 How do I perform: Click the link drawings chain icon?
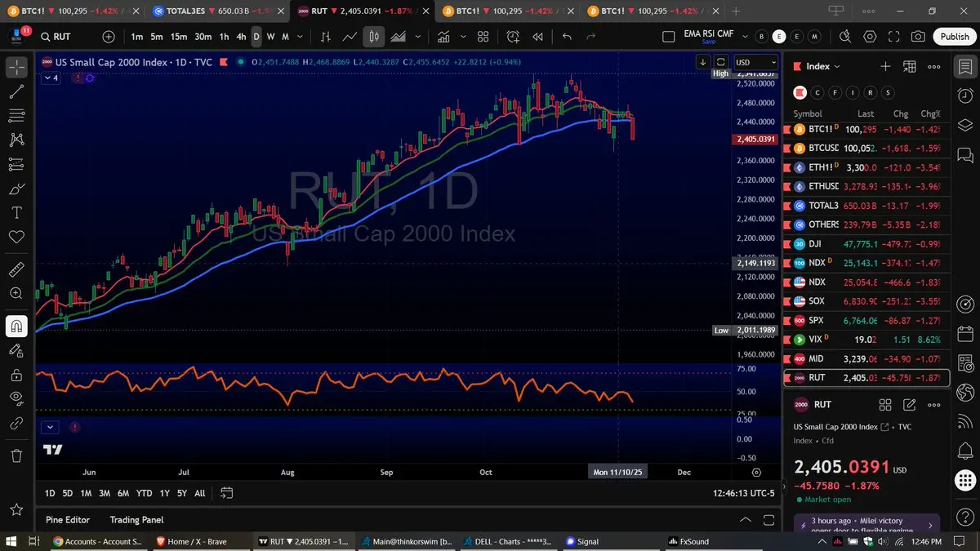coord(16,423)
